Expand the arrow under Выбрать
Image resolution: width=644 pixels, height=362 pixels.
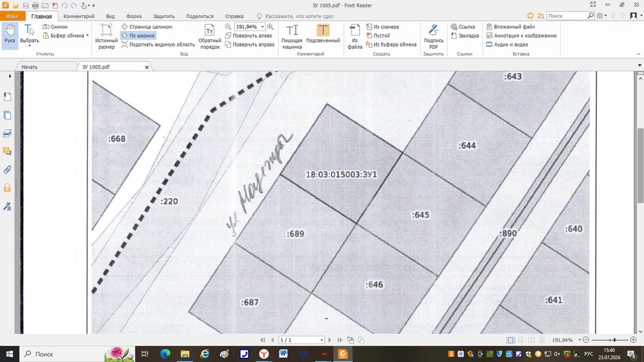point(29,47)
